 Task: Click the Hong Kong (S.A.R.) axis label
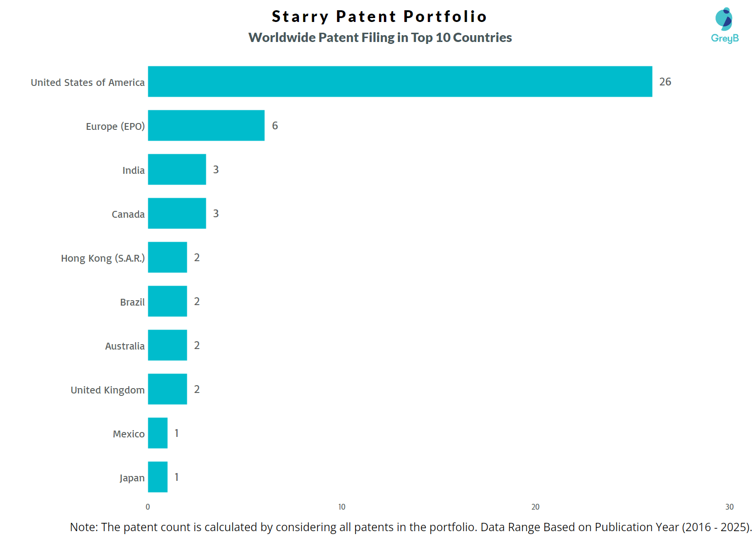103,258
